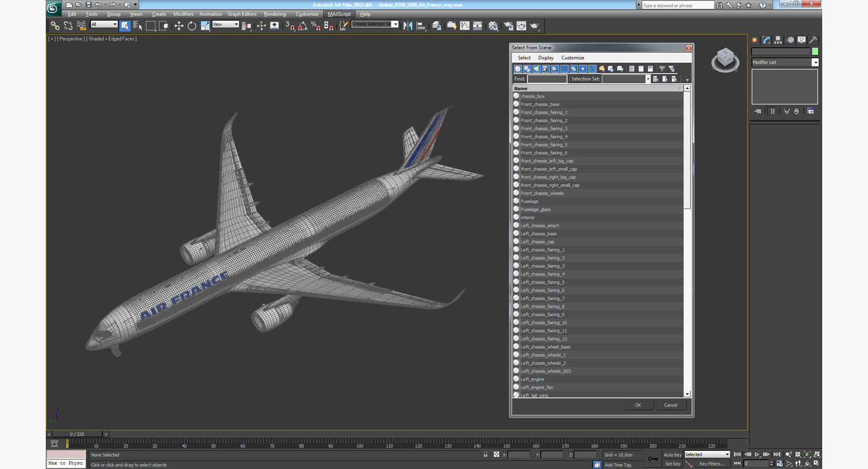Open the Curve Editor from toolbar
The width and height of the screenshot is (868, 469).
pyautogui.click(x=464, y=25)
